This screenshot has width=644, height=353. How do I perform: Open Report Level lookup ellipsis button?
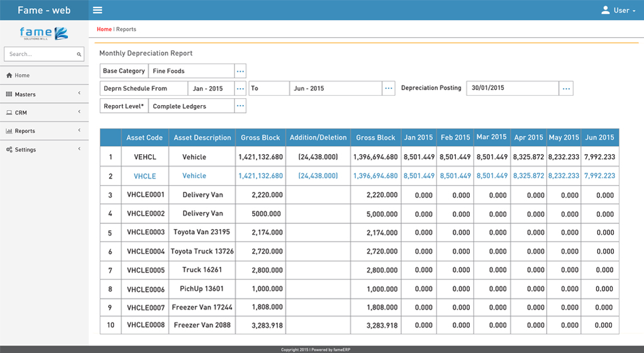tap(240, 106)
